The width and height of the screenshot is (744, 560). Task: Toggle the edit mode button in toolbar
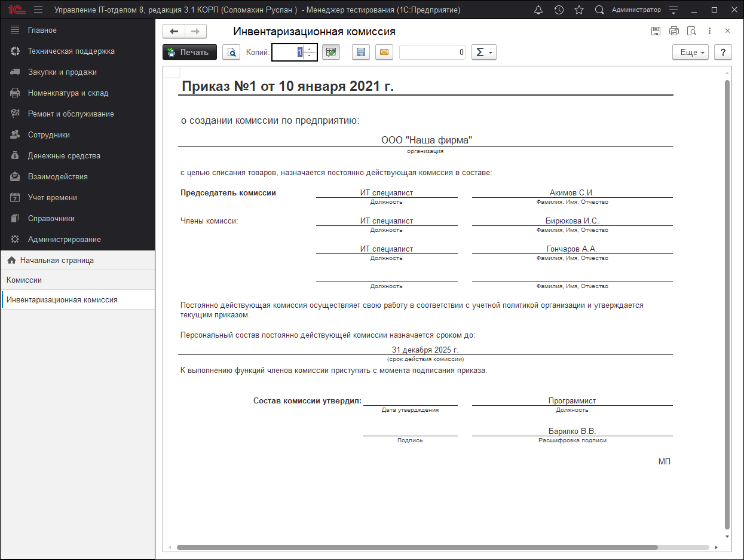(330, 53)
